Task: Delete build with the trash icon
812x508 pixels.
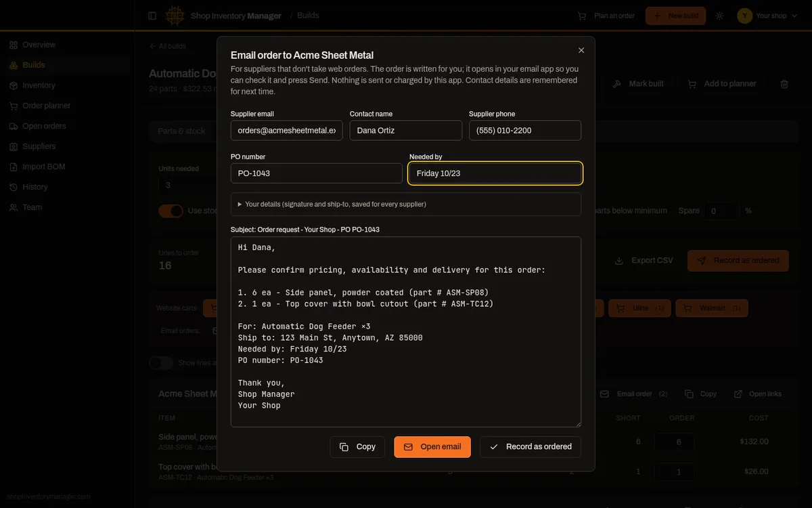Action: click(784, 84)
